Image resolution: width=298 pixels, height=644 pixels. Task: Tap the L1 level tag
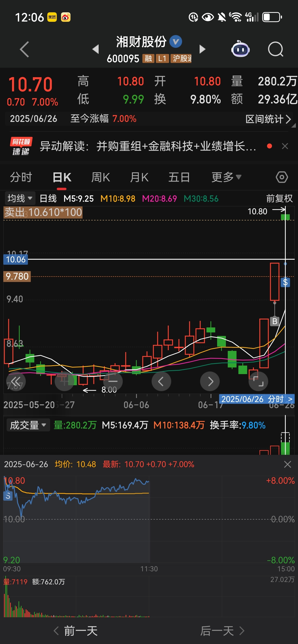coord(162,58)
